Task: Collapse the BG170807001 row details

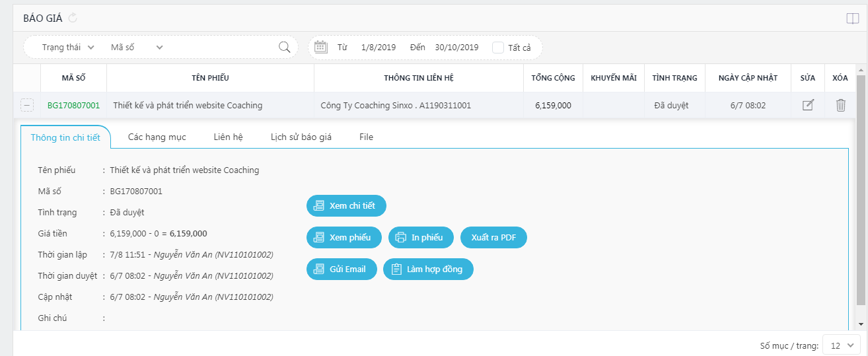Action: click(26, 105)
